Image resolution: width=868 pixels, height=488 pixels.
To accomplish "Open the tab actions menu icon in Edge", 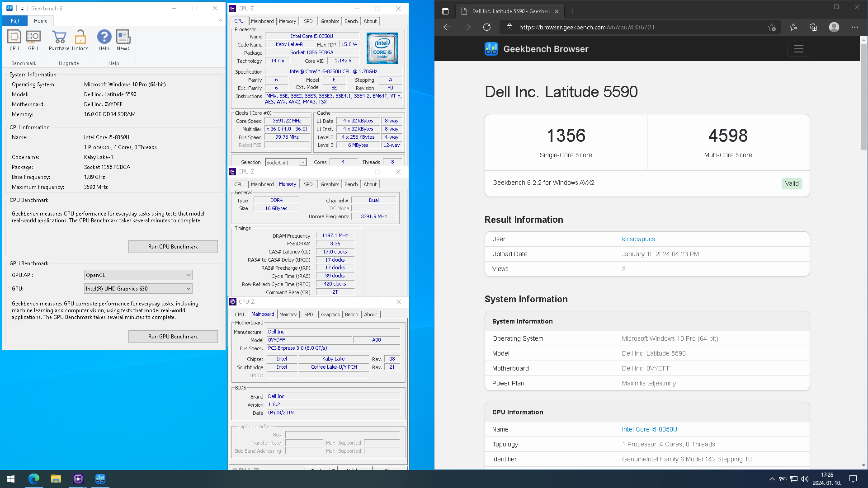I will (445, 11).
